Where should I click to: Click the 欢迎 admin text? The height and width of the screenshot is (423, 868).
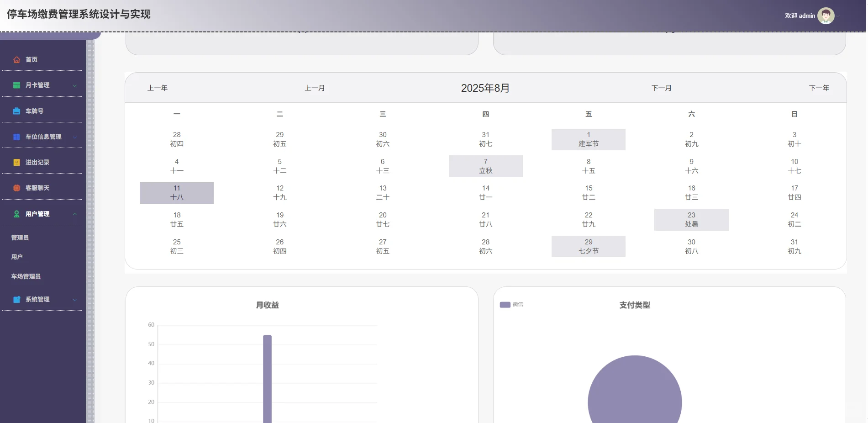(800, 16)
